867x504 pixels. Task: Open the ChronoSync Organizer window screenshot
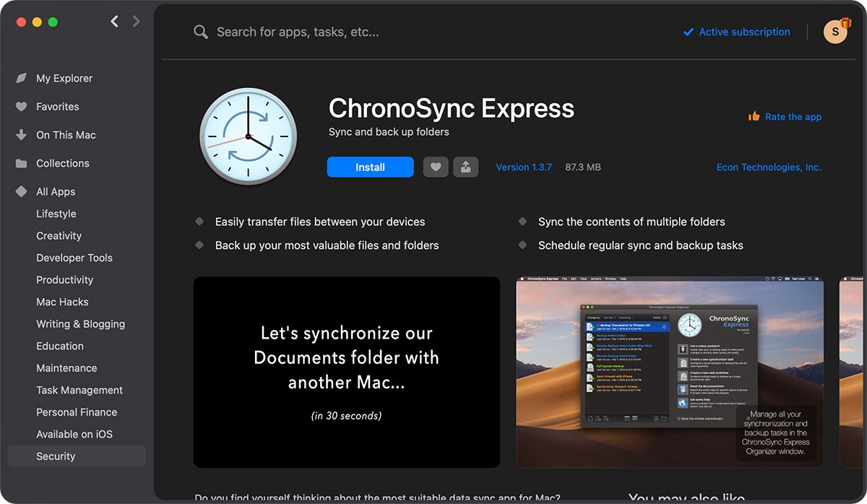(x=670, y=373)
